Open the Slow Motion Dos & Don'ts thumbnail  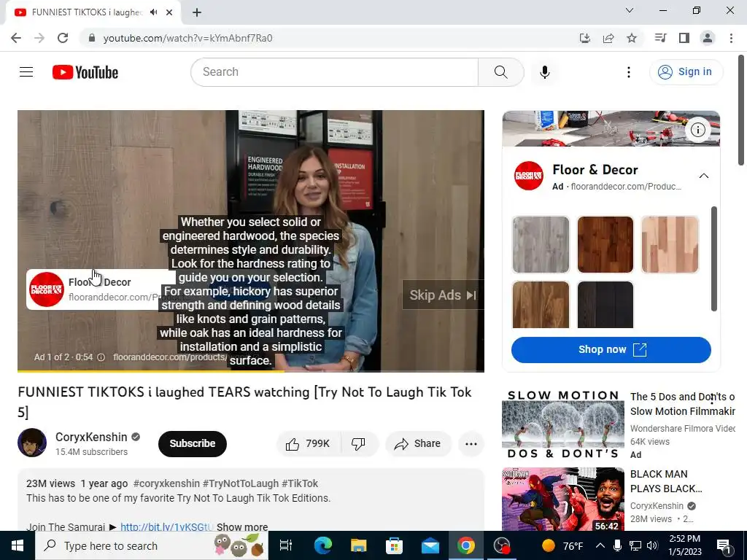pyautogui.click(x=562, y=425)
